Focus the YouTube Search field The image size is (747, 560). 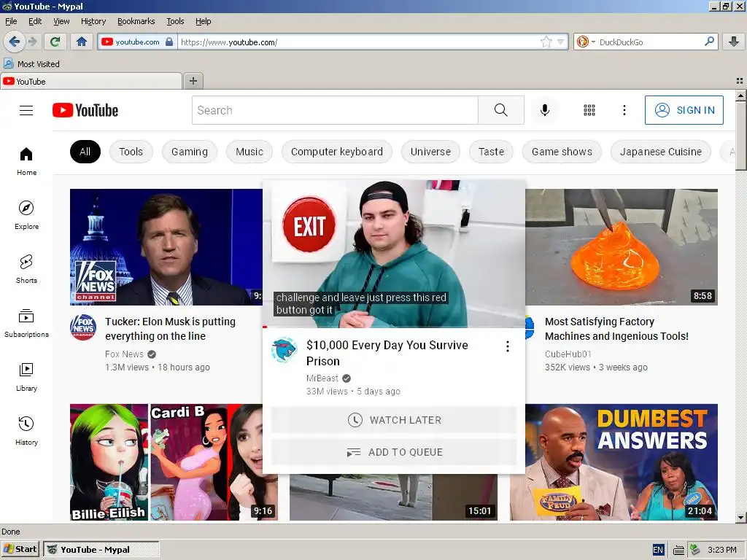[335, 111]
